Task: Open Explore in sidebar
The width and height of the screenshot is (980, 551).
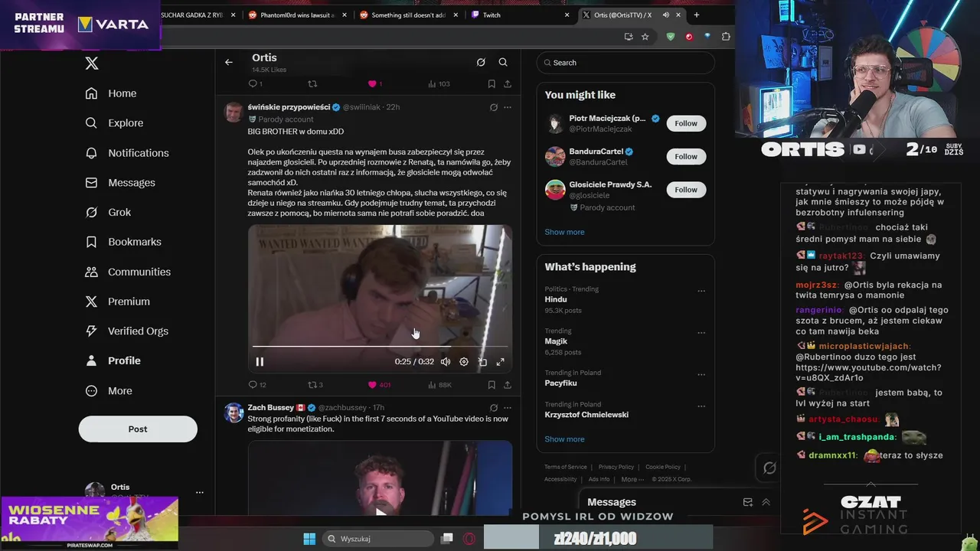Action: (x=115, y=123)
